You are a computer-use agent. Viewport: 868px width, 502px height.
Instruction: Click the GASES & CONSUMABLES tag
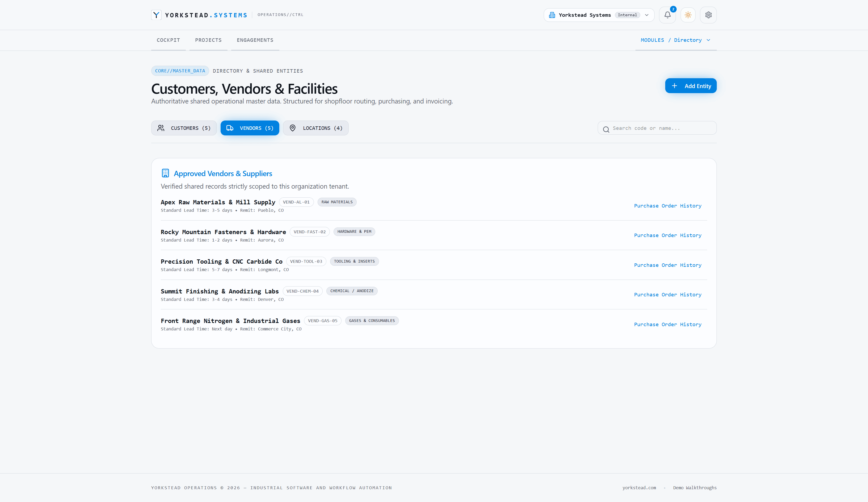(372, 321)
